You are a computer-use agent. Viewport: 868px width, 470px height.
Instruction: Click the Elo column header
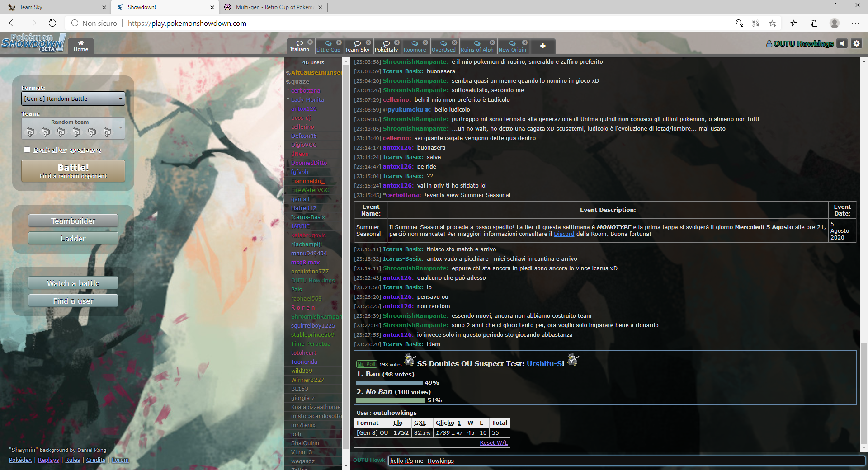point(398,423)
